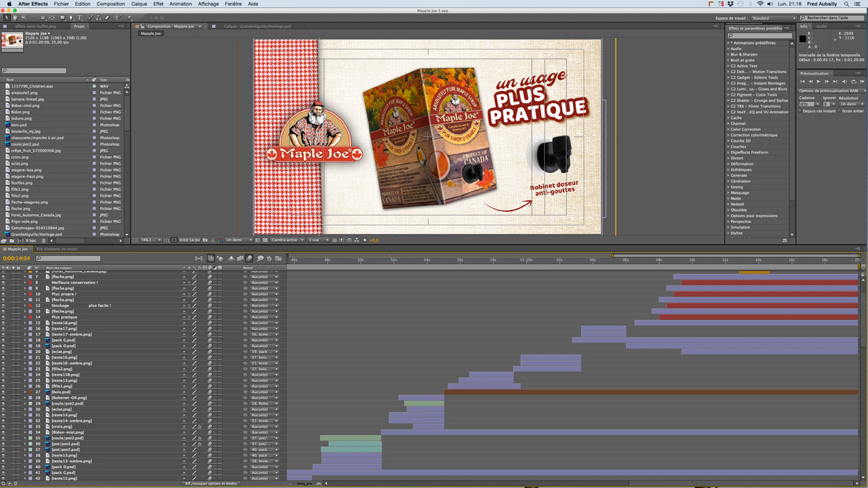Click the Info panel black color swatch

(802, 39)
